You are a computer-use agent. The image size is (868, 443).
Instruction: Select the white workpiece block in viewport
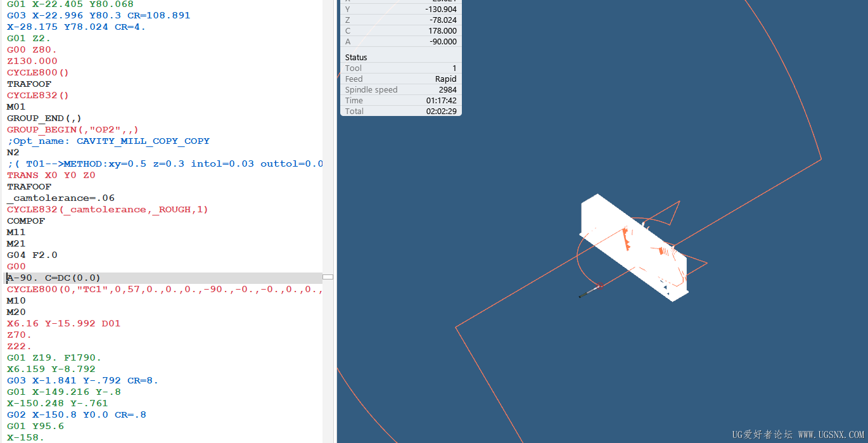tap(634, 247)
